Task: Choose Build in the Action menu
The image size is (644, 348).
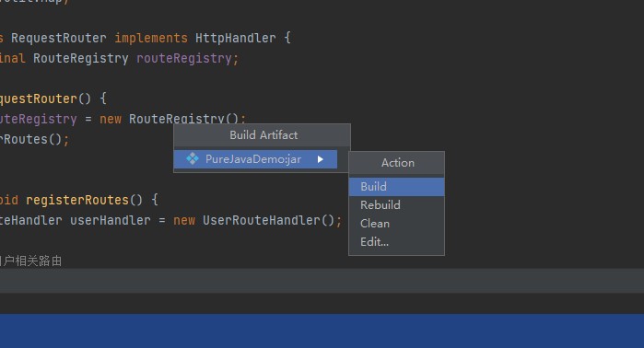Action: coord(396,187)
